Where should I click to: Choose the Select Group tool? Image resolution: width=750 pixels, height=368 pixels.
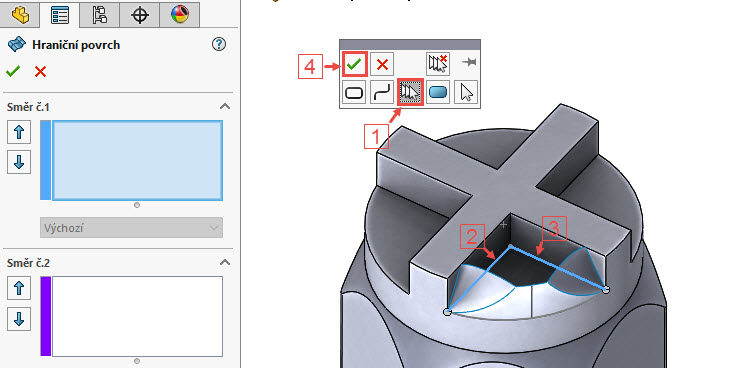410,92
